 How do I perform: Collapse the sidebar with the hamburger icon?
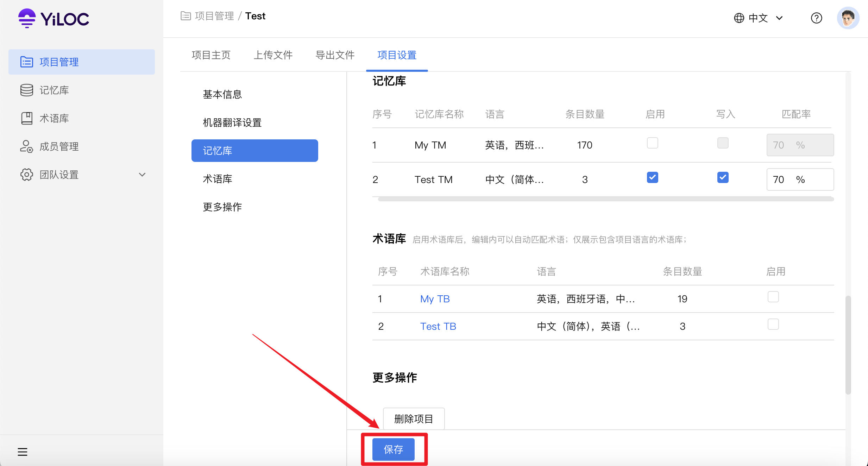[x=23, y=452]
